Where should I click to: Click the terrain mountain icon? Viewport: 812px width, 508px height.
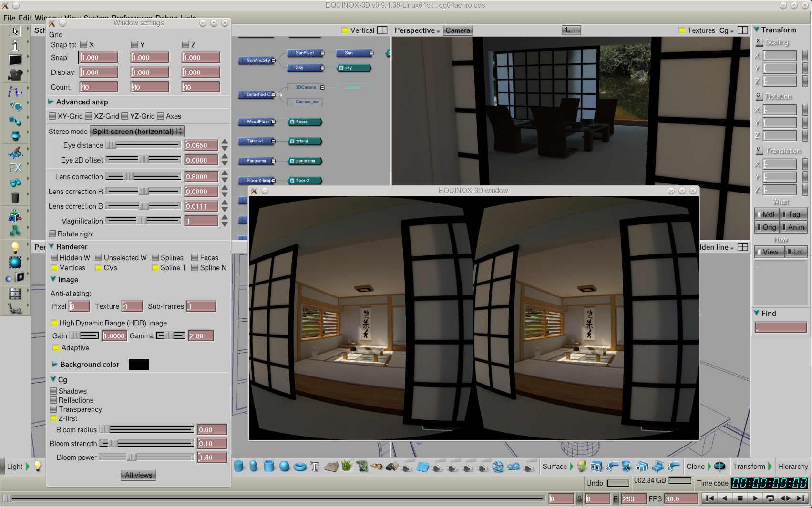(x=330, y=467)
